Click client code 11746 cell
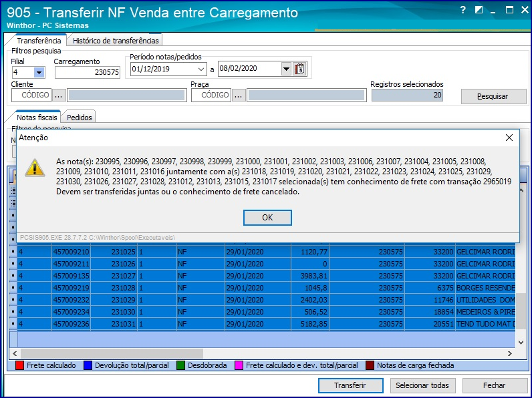This screenshot has width=532, height=398. click(x=430, y=300)
